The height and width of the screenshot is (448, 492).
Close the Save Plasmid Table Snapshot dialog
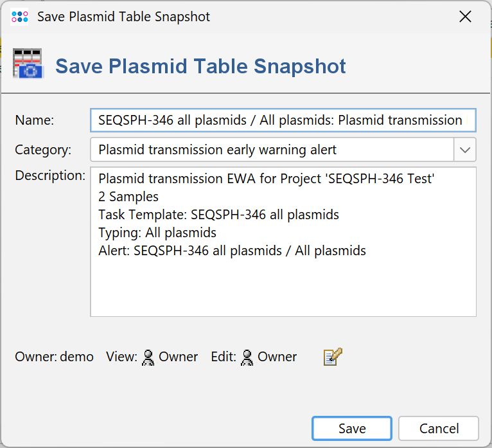point(466,17)
